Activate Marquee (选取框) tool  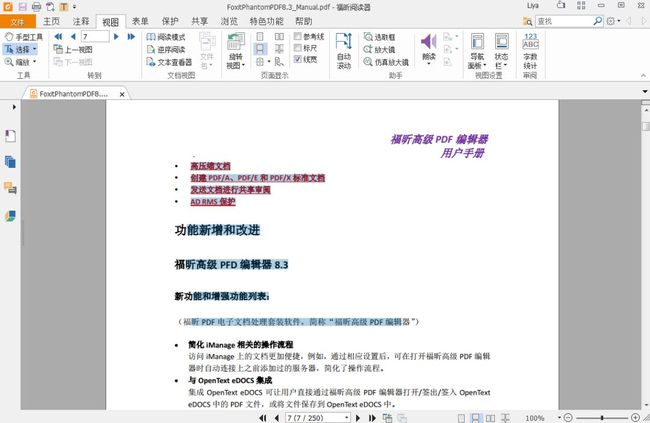[379, 37]
